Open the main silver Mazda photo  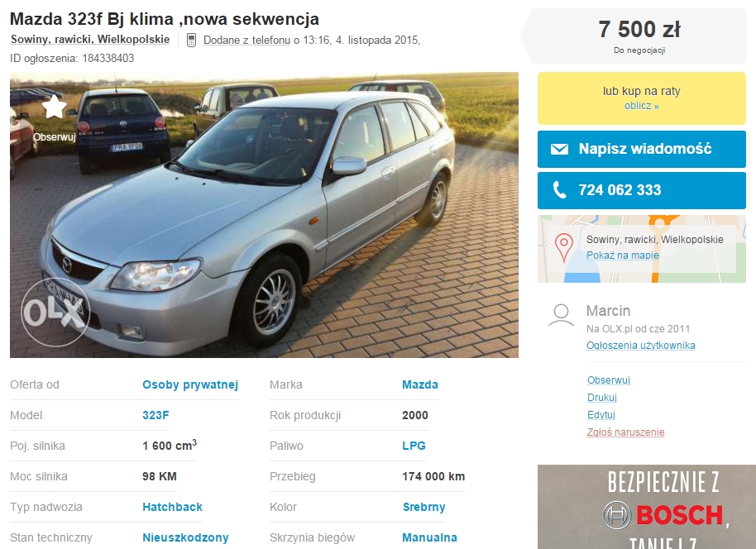(x=264, y=215)
